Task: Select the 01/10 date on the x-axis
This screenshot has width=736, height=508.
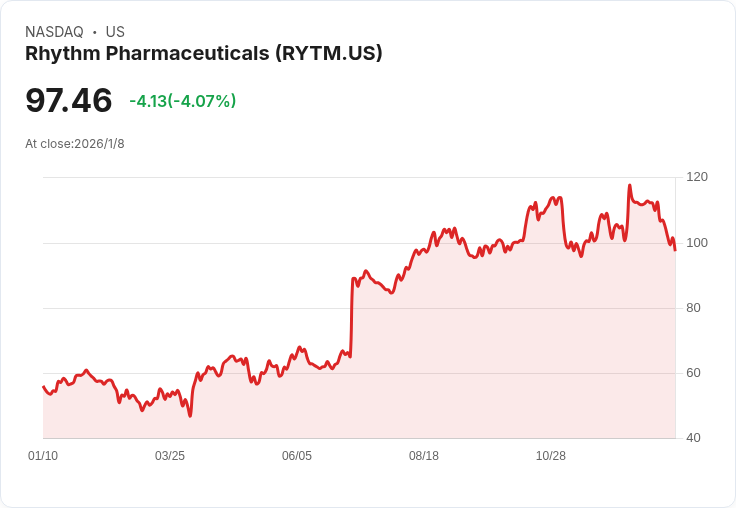Action: [43, 456]
